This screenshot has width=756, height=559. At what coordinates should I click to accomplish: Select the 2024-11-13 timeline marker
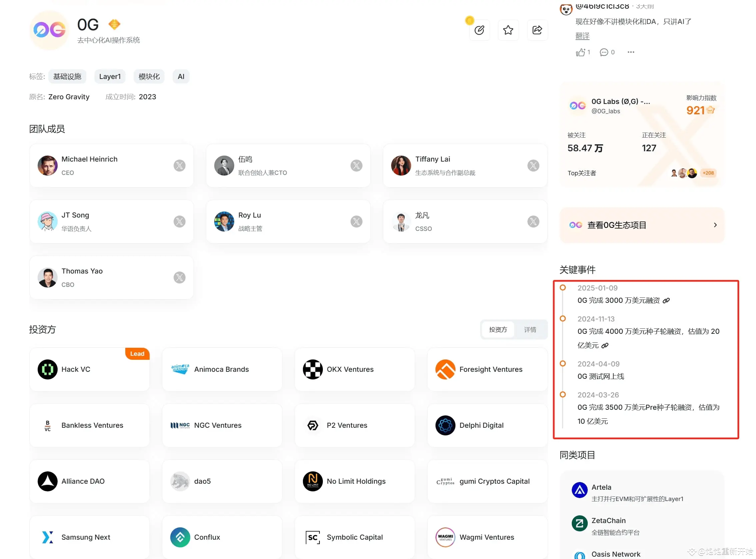tap(562, 319)
